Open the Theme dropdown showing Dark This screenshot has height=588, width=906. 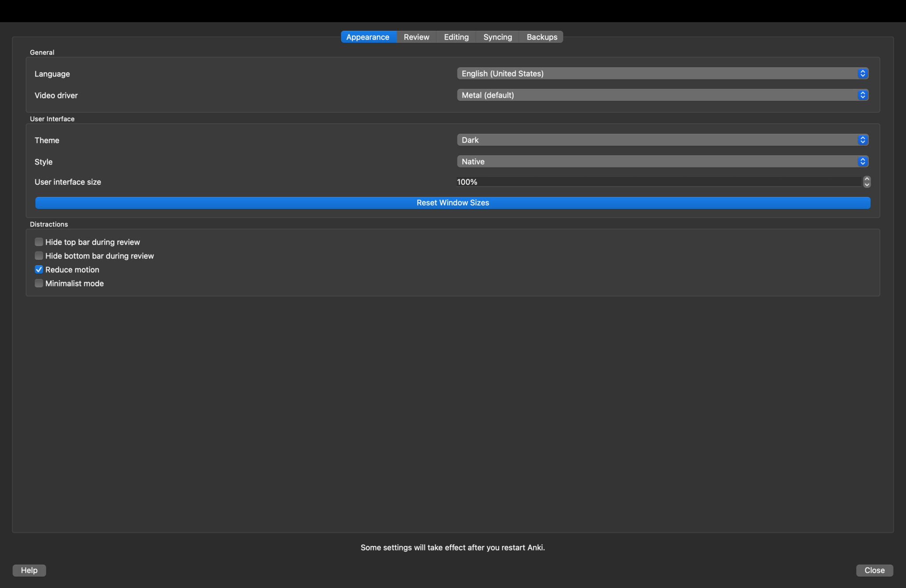click(x=663, y=140)
